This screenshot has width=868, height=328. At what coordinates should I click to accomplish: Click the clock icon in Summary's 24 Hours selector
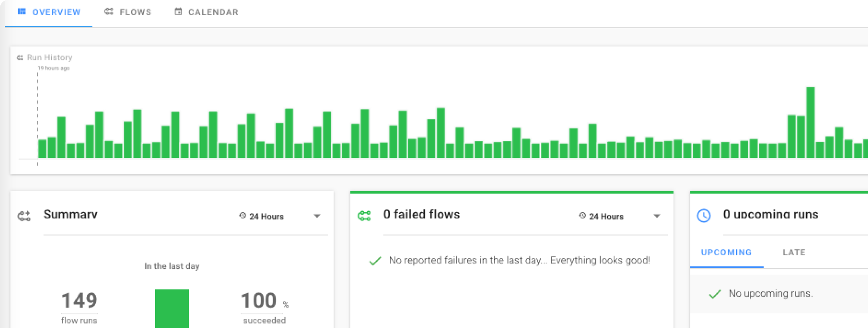(x=242, y=216)
